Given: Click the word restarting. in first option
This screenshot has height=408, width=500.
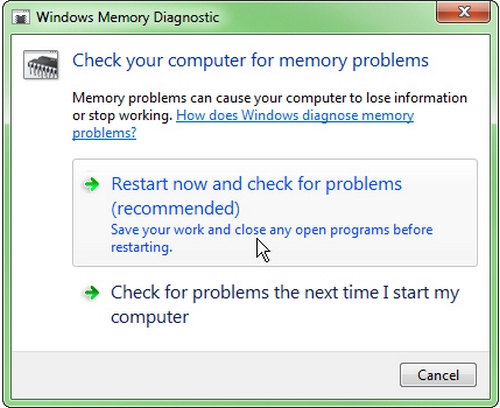Looking at the screenshot, I should [142, 247].
